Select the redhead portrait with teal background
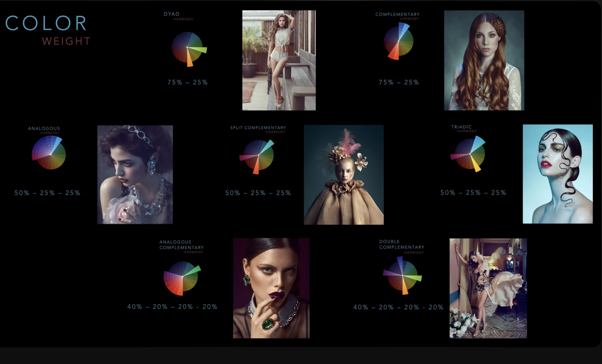Viewport: 602px width, 364px height. pos(484,60)
